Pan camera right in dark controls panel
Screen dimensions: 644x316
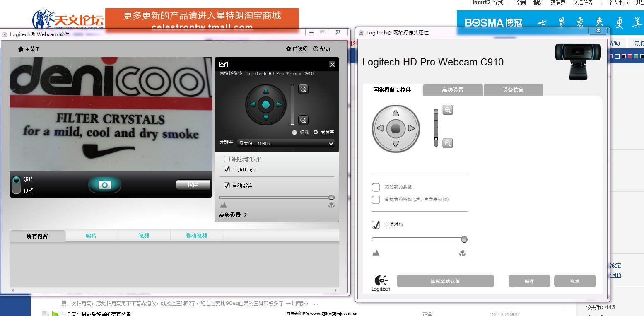279,105
